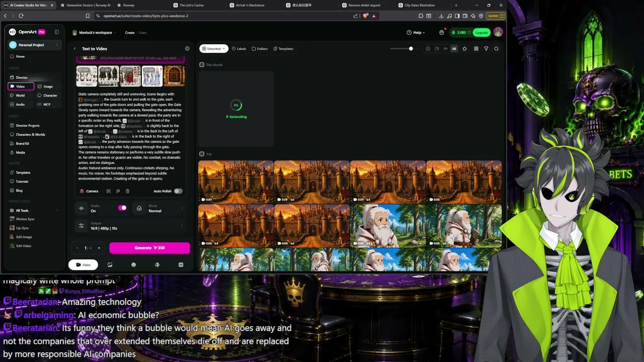The height and width of the screenshot is (362, 644).
Task: Click the Generating video placeholder
Action: tap(236, 109)
